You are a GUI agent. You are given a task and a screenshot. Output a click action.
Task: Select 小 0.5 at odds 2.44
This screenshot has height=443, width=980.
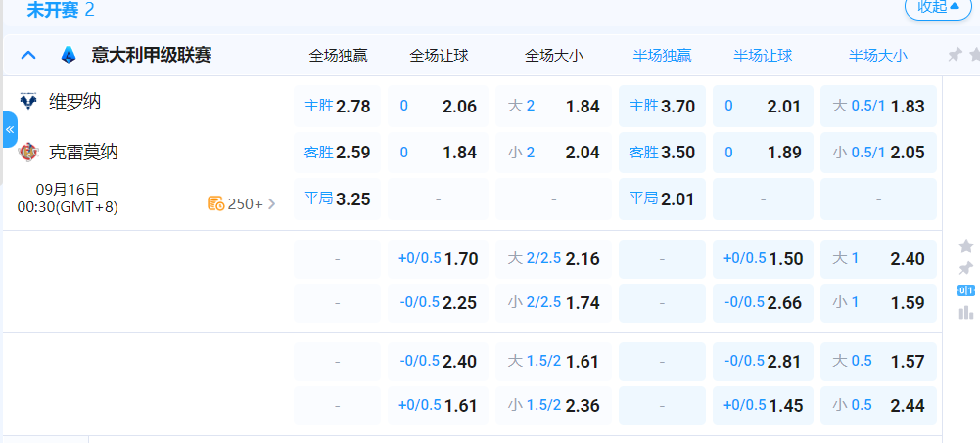pos(878,406)
